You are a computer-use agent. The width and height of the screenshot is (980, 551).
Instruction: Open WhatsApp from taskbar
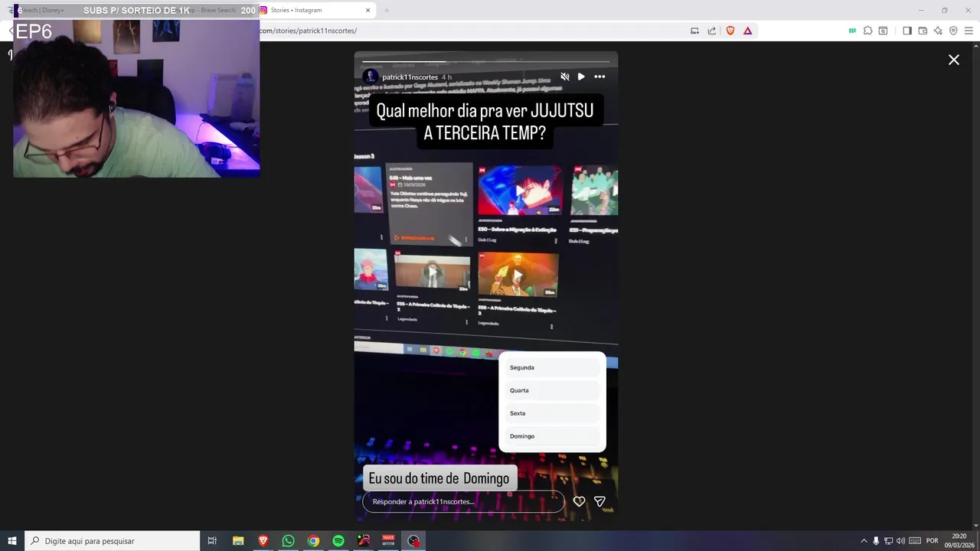(289, 541)
